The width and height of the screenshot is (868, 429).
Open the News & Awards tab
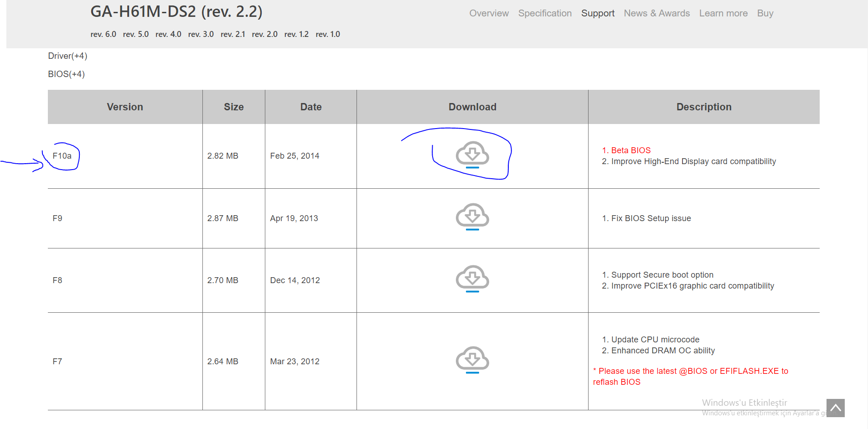click(x=656, y=13)
